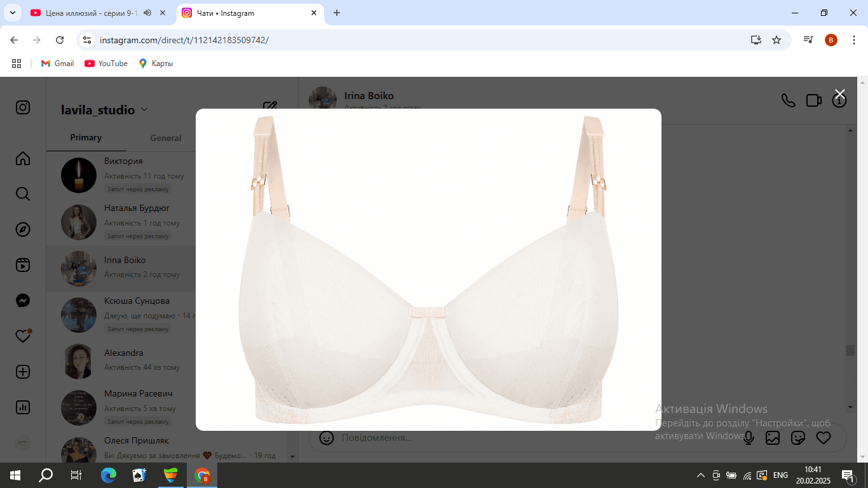This screenshot has width=868, height=488.
Task: Switch to the General inbox tab
Action: [166, 138]
